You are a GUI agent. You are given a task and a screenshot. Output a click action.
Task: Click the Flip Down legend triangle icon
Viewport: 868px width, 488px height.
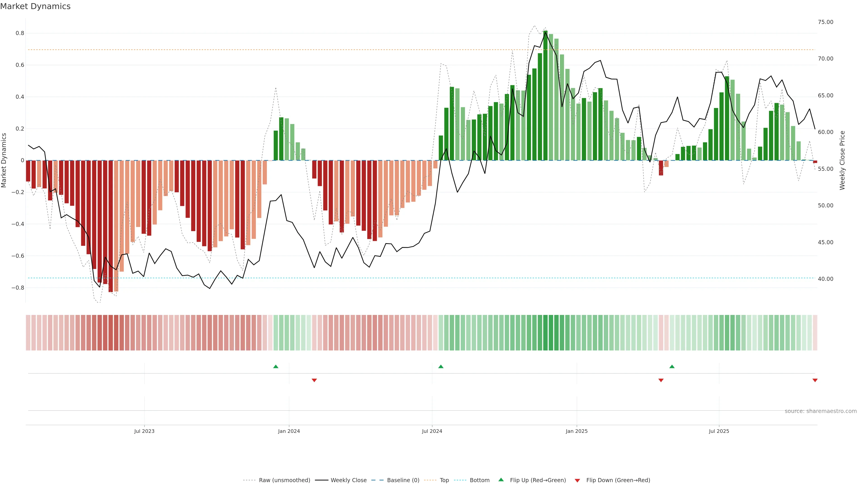point(577,480)
